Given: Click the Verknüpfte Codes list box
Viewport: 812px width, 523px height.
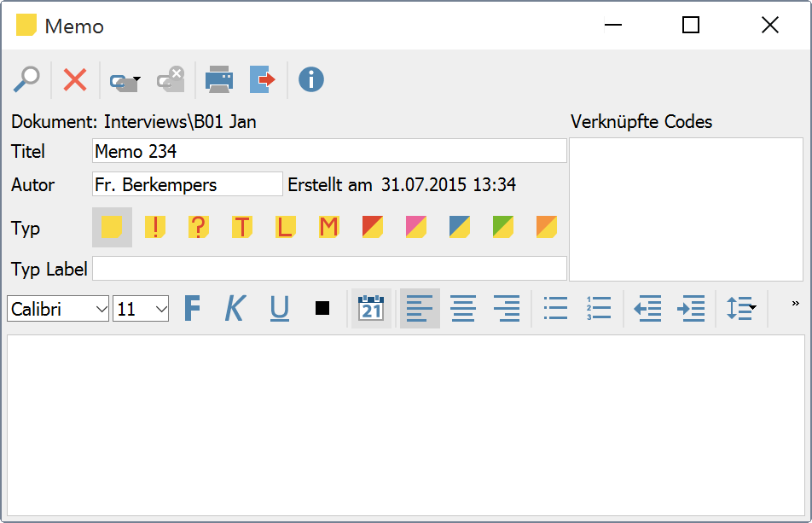Looking at the screenshot, I should pyautogui.click(x=686, y=209).
